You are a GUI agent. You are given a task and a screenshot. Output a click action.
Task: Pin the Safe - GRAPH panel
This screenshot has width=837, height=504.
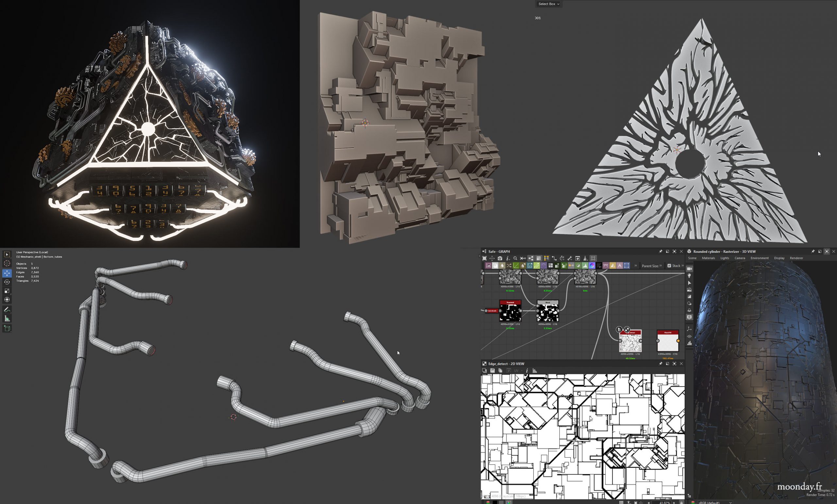point(660,252)
